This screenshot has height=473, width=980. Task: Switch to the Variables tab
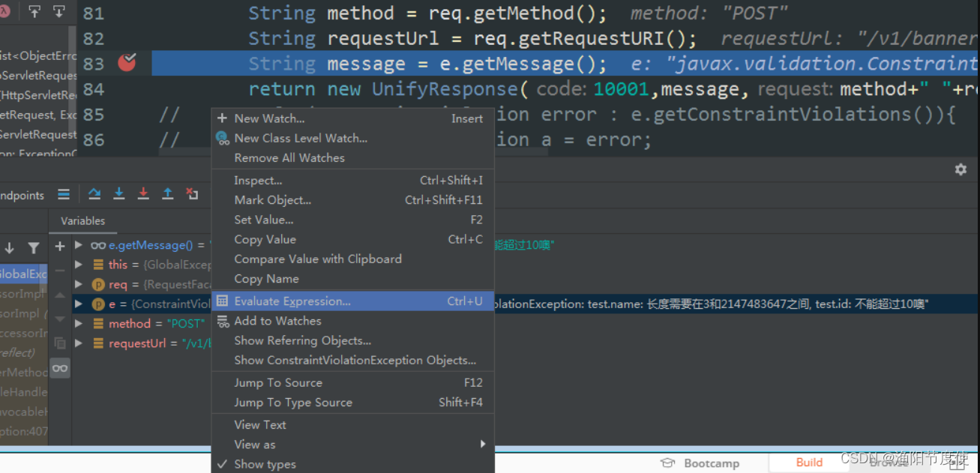tap(83, 220)
